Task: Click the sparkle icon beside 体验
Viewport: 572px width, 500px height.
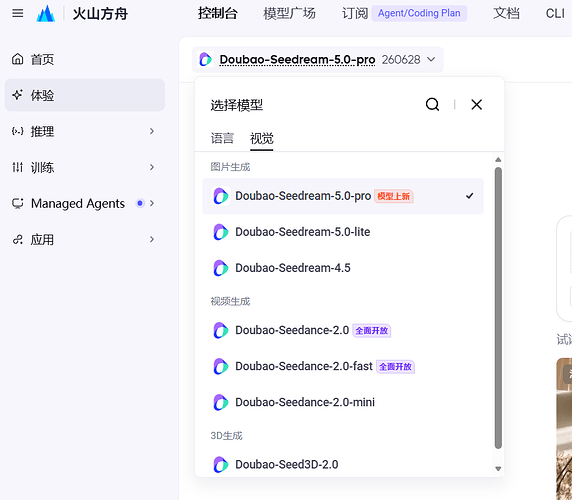Action: click(x=18, y=95)
